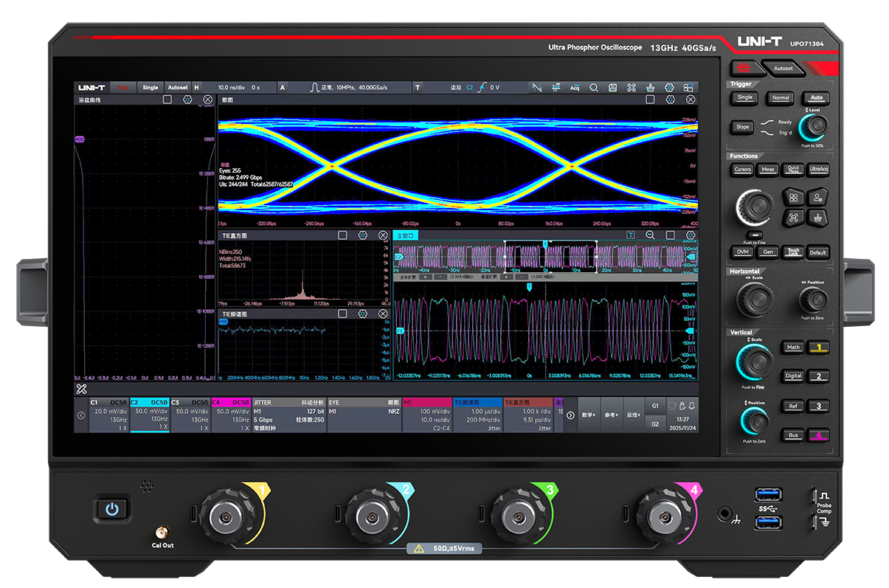The width and height of the screenshot is (889, 588).
Task: Click the panel screenshot icon button
Action: pos(794,218)
